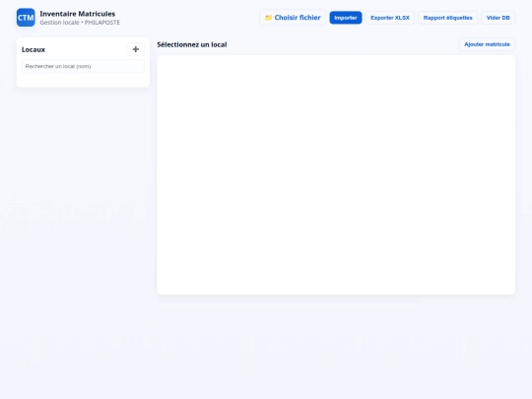Export data with Exporter XLSX
This screenshot has height=399, width=532.
point(390,18)
